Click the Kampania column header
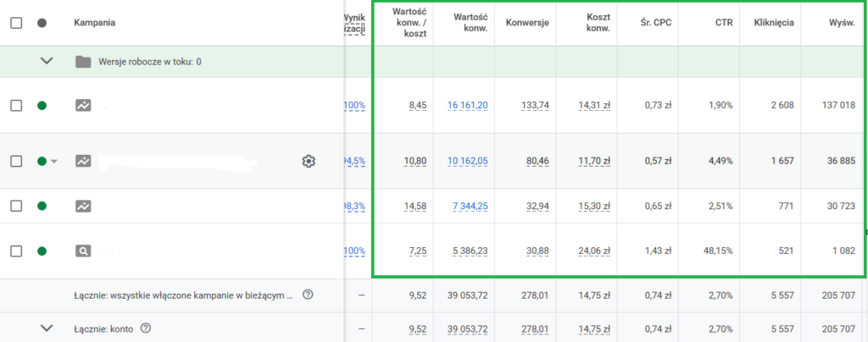The image size is (868, 342). [95, 23]
